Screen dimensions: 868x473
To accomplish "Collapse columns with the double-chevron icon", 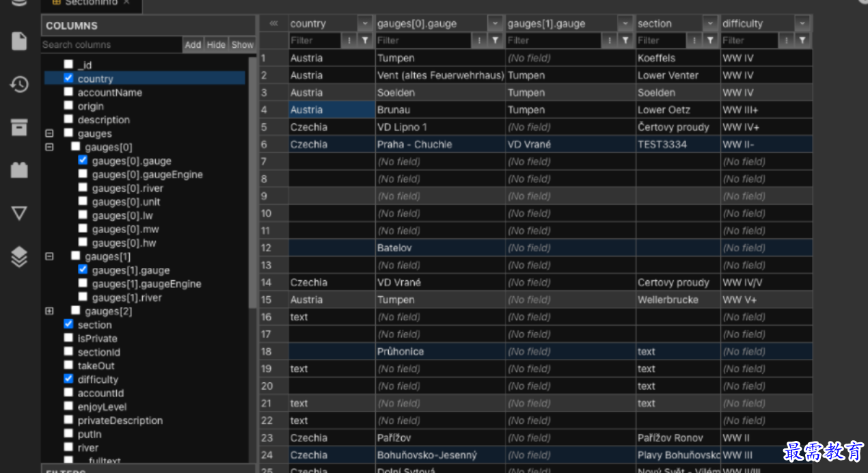I will tap(274, 23).
